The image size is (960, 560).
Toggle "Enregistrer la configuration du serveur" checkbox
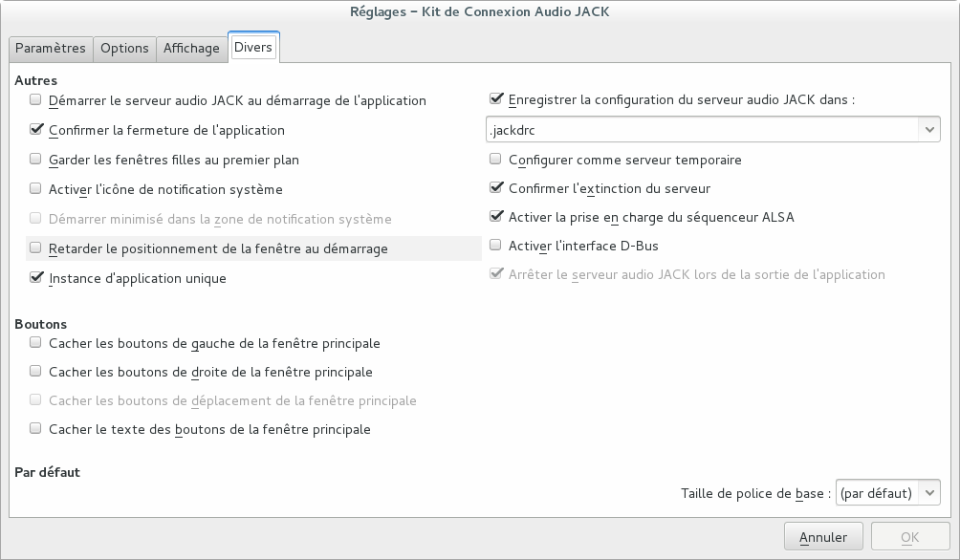pos(496,98)
